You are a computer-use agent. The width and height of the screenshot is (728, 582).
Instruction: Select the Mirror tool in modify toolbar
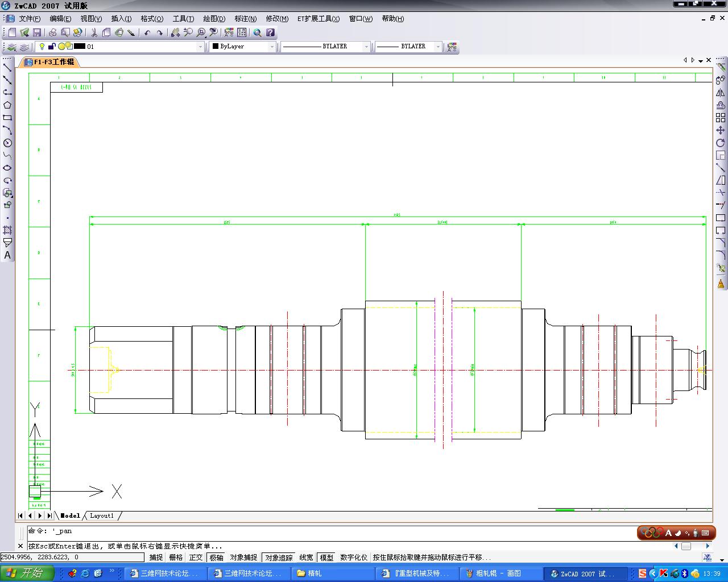pyautogui.click(x=721, y=93)
